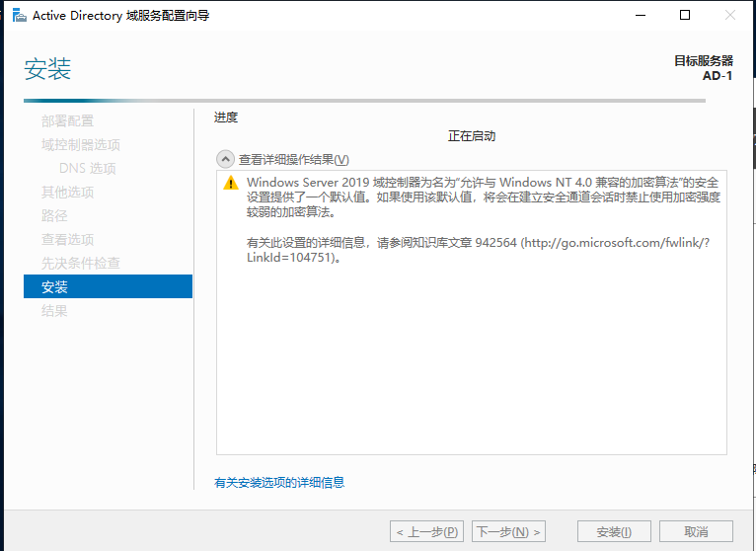Select 先决条件检查 step in sidebar
This screenshot has width=756, height=551.
click(81, 263)
